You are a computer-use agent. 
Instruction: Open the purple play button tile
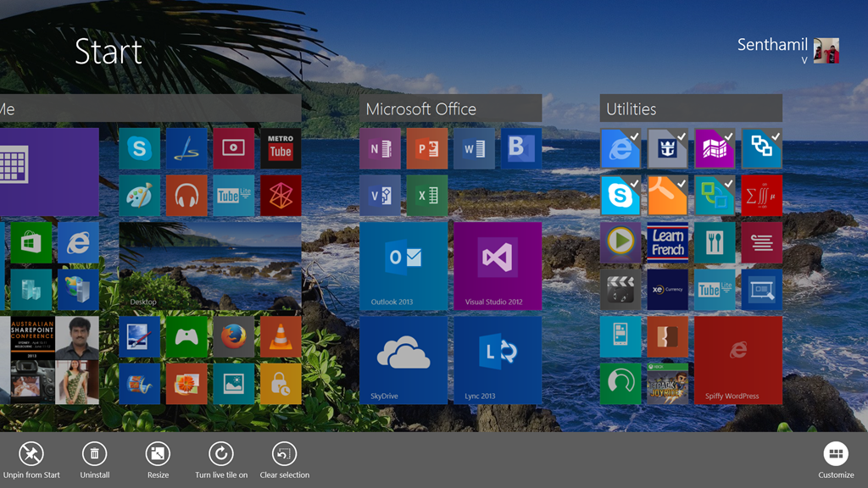[x=620, y=242]
